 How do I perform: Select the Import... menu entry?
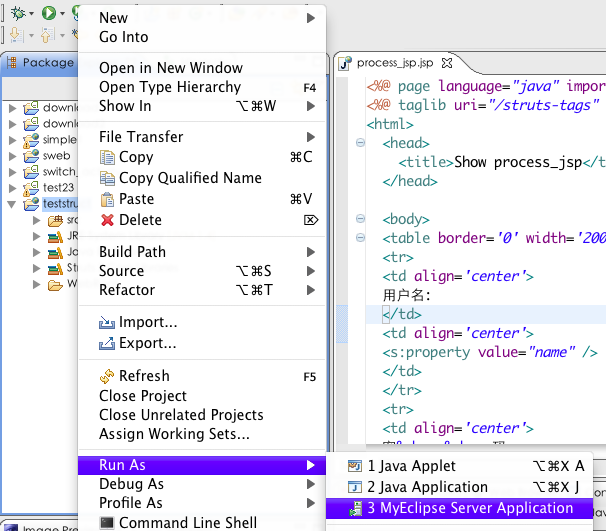tap(147, 322)
